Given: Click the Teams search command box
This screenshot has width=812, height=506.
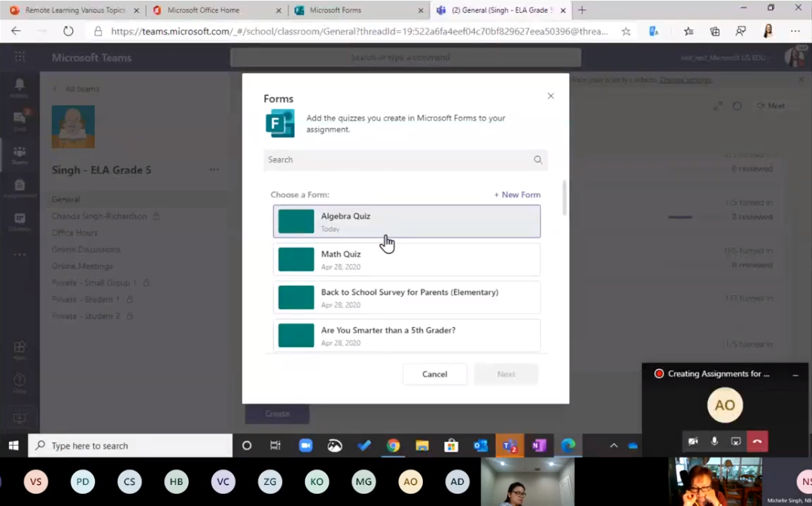Looking at the screenshot, I should tap(406, 57).
